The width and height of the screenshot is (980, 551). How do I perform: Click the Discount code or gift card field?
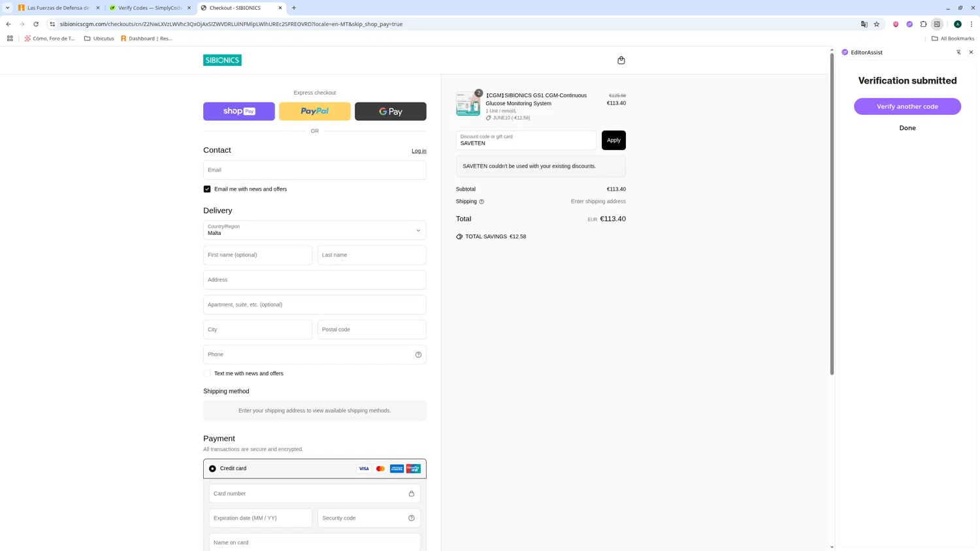(526, 140)
